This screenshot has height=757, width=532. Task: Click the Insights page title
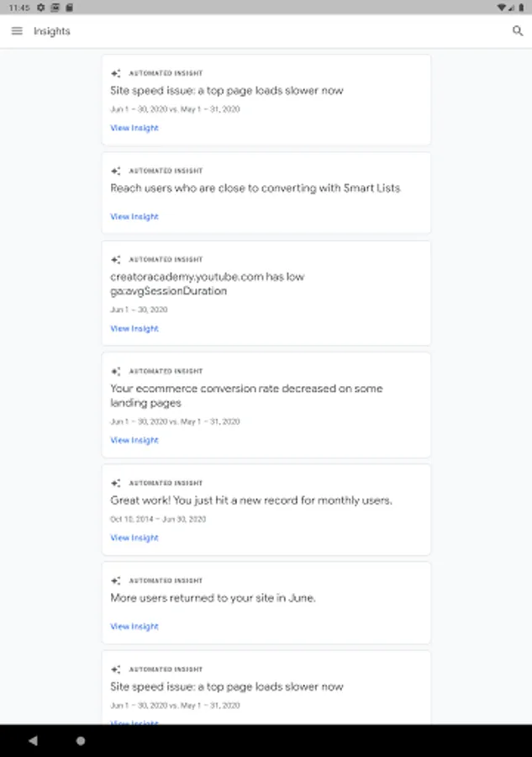tap(52, 31)
